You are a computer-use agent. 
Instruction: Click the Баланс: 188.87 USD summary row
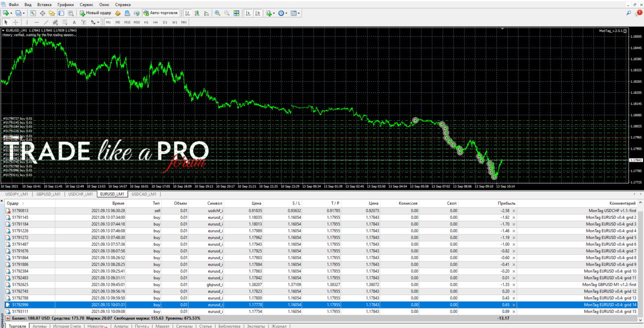click(x=322, y=318)
